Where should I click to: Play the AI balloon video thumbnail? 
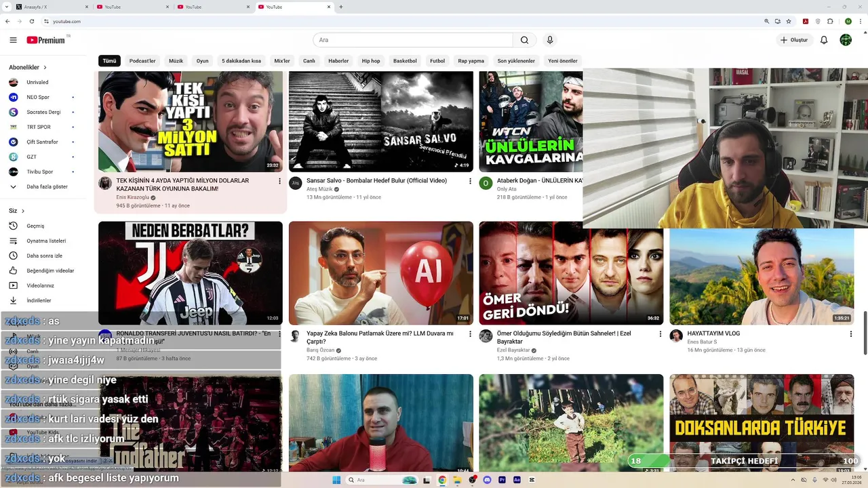(381, 273)
